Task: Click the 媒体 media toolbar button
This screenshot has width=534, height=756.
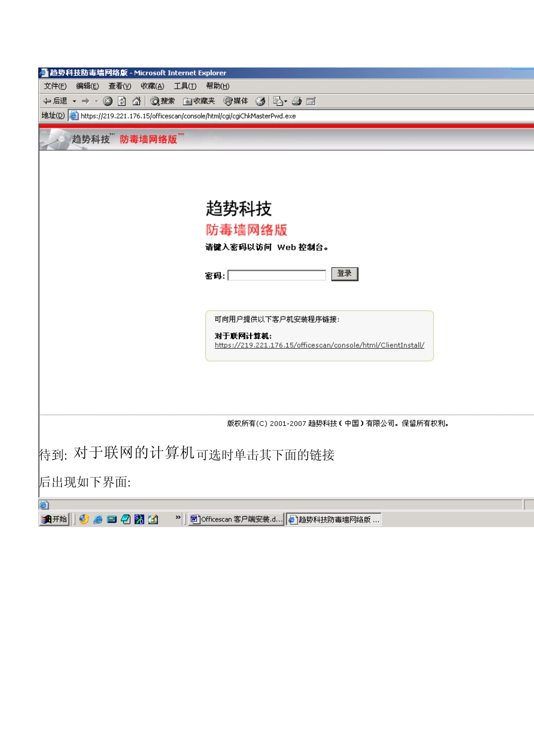Action: coord(236,101)
